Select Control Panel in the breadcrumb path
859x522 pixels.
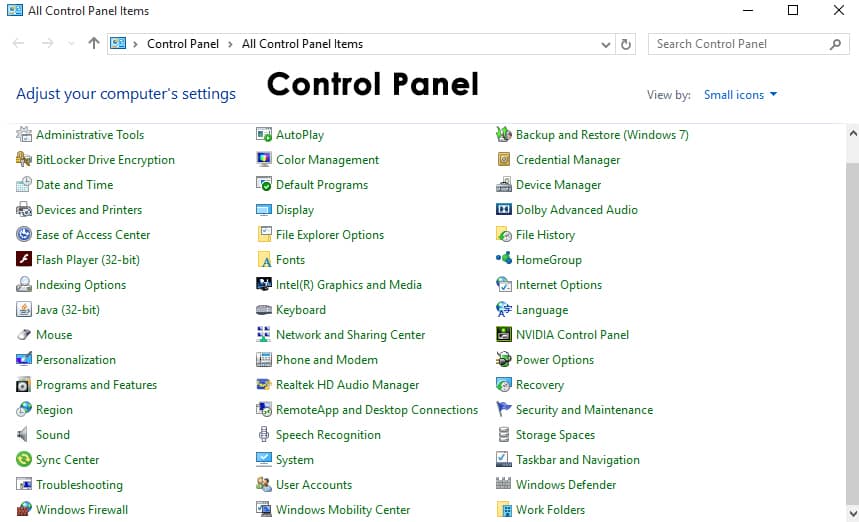[x=183, y=44]
